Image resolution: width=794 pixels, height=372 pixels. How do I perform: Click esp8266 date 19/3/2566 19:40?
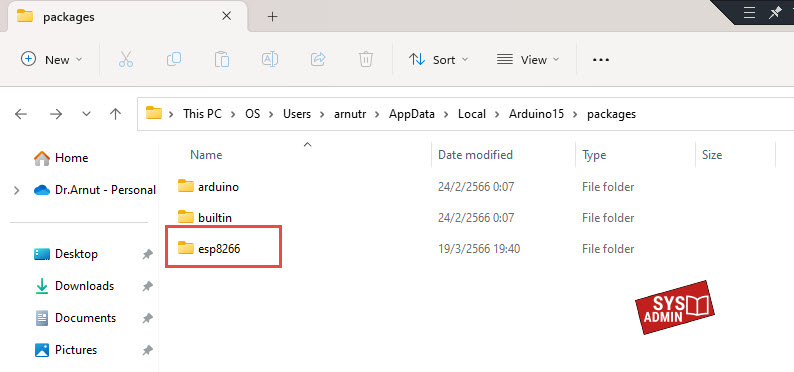[479, 249]
